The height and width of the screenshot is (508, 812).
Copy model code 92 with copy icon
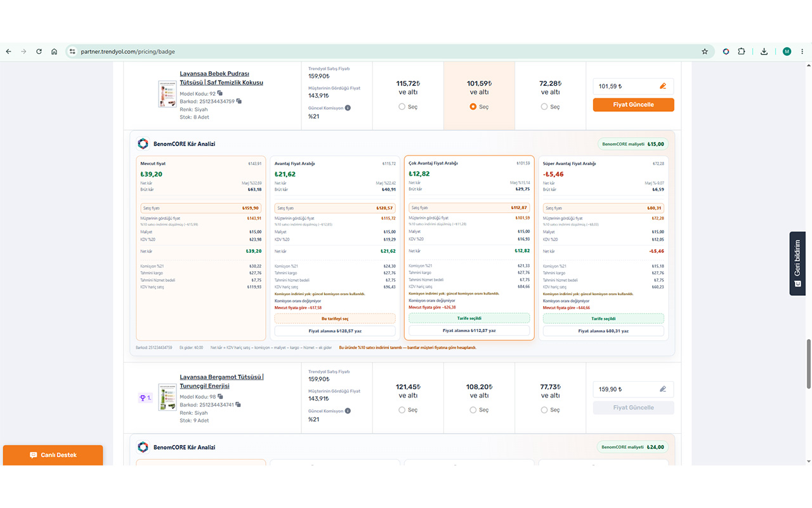(220, 93)
